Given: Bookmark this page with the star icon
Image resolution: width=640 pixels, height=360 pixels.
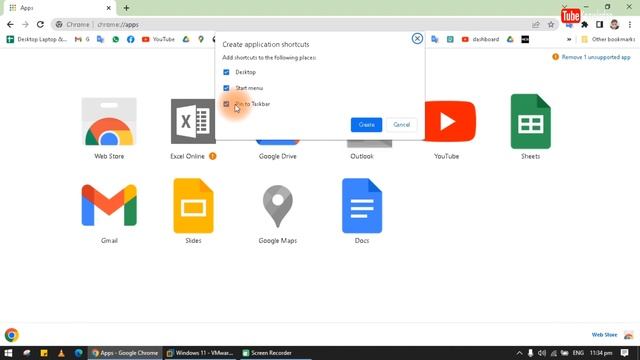Looking at the screenshot, I should [551, 24].
